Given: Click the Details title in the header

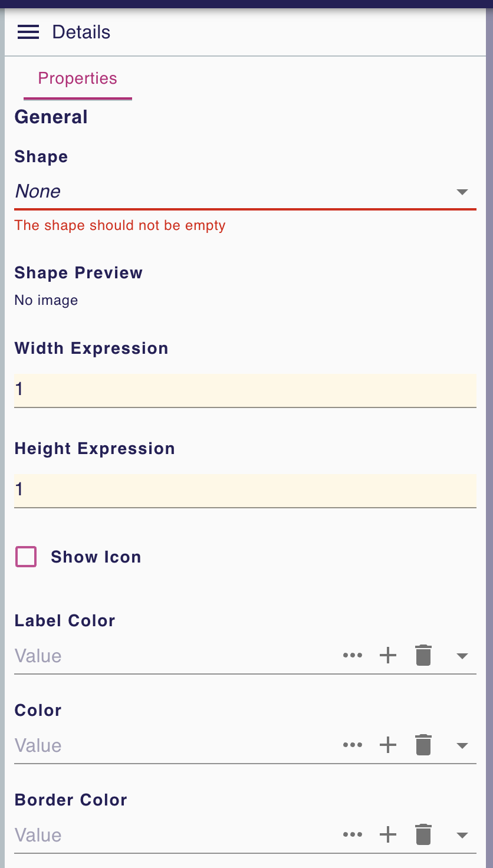Looking at the screenshot, I should click(81, 32).
